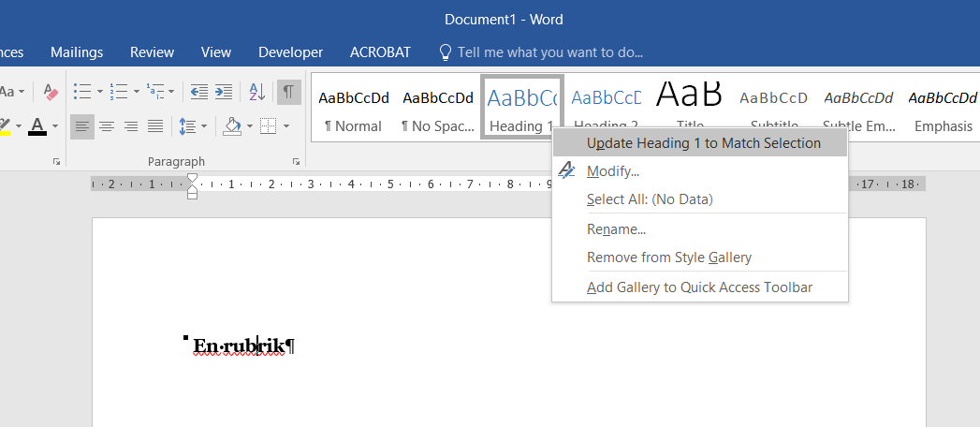Screen dimensions: 980x427
Task: Sort paragraphs with the A-Z sort icon
Action: pos(256,92)
